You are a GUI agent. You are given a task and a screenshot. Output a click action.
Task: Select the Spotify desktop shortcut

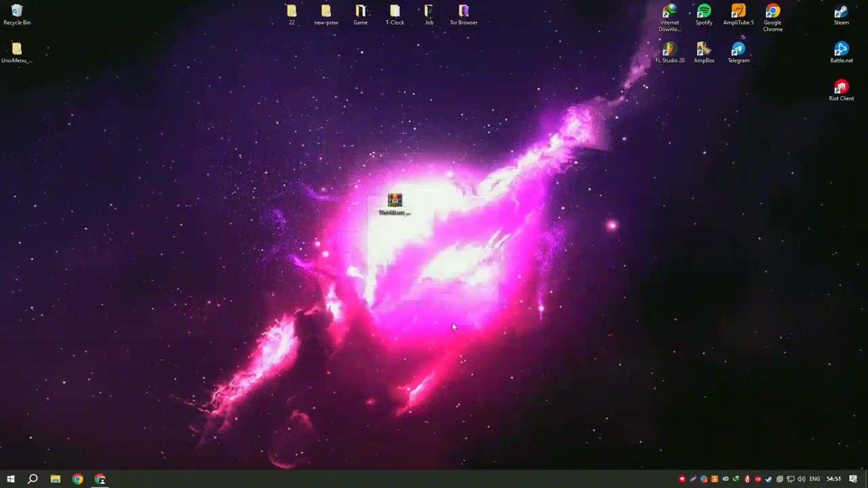(x=704, y=15)
